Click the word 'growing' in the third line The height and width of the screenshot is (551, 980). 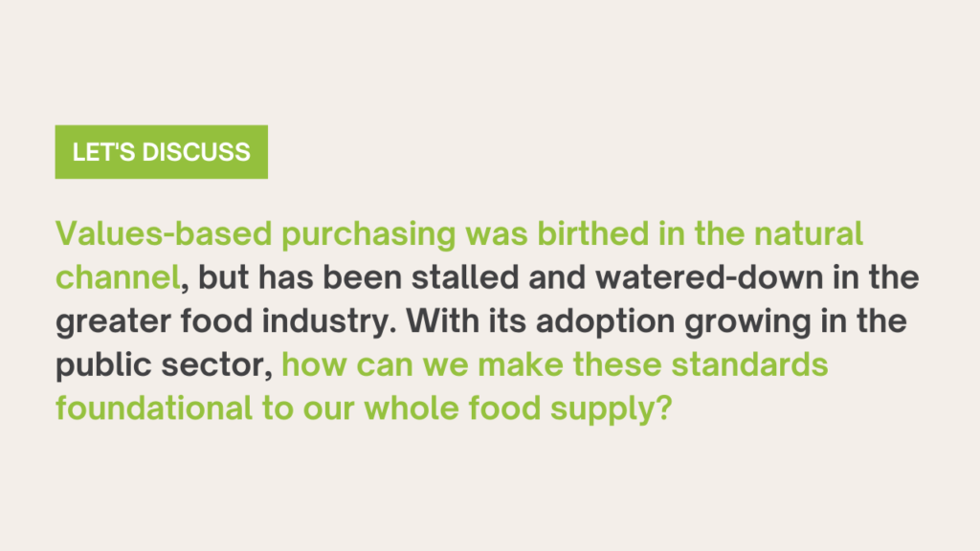pos(746,322)
